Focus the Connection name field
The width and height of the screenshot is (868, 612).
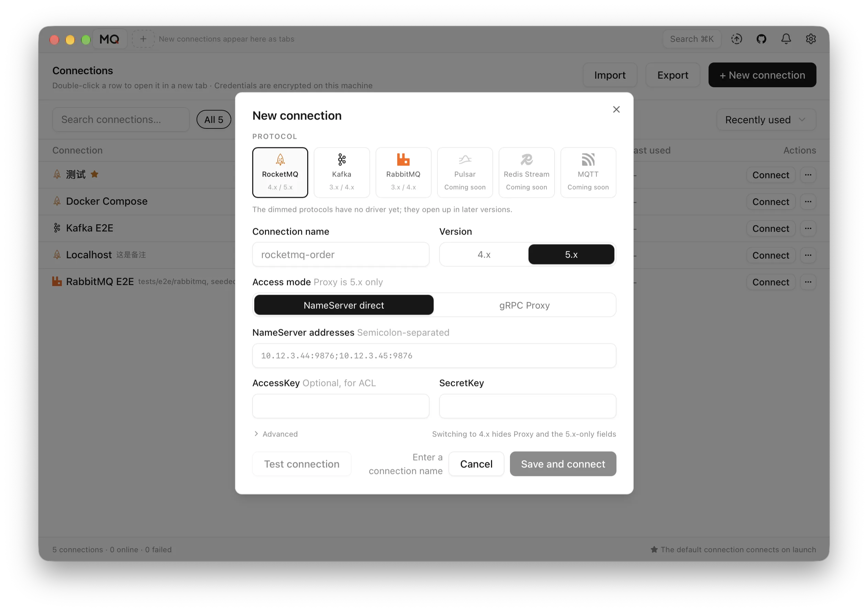point(341,254)
